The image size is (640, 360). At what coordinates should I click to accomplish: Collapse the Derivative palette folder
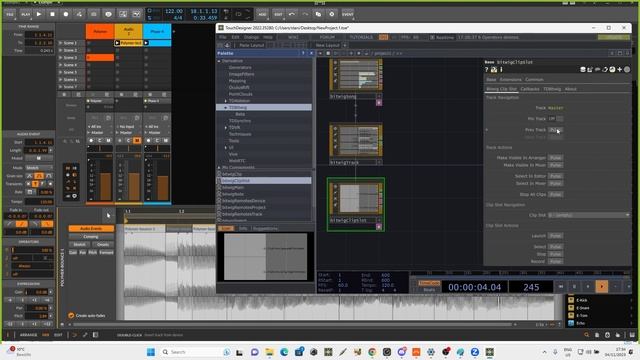tap(219, 61)
